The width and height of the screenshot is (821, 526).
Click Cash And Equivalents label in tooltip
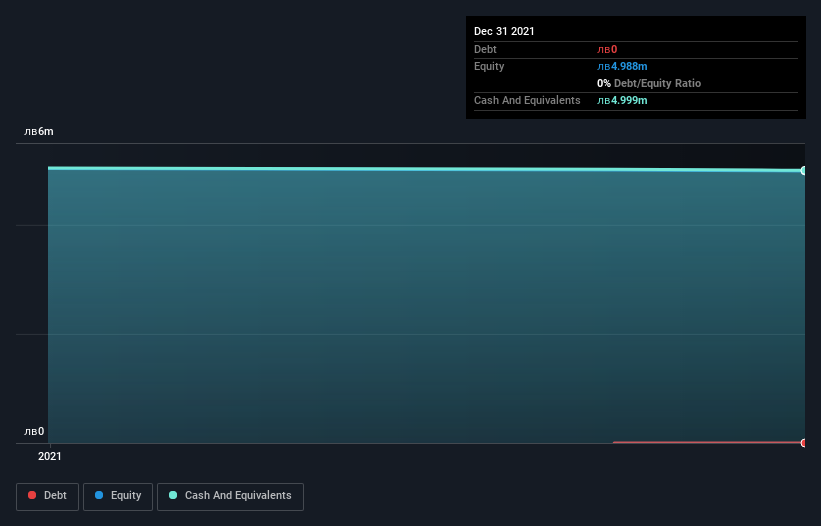[527, 100]
